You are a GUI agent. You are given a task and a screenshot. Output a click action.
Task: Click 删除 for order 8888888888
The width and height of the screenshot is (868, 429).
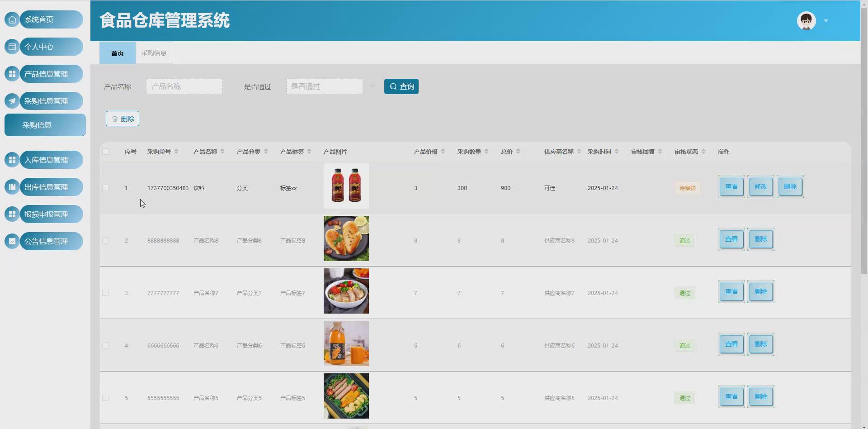click(761, 239)
